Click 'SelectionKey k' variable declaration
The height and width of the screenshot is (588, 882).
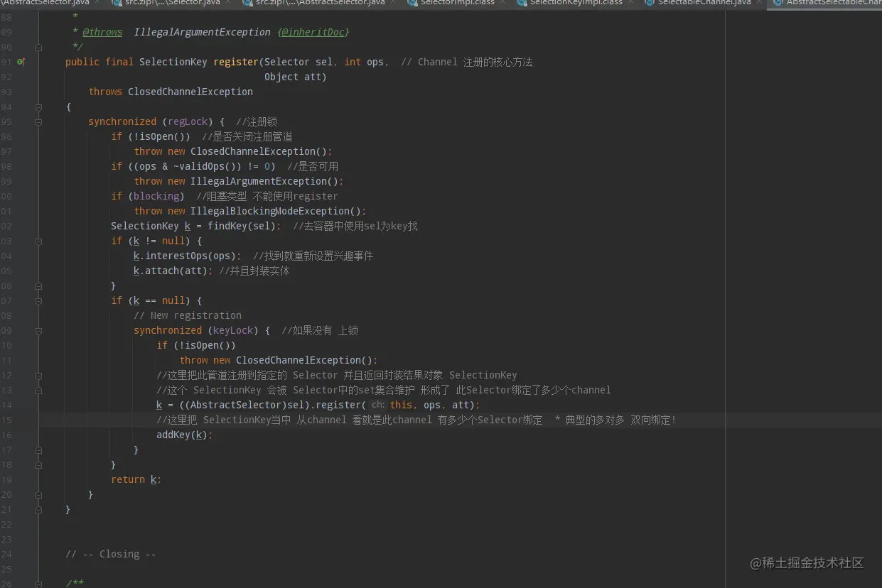coord(151,226)
